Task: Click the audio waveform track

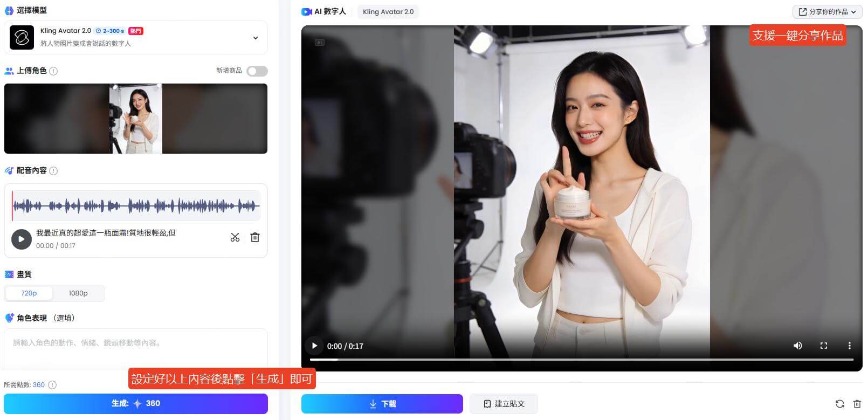Action: (x=136, y=205)
